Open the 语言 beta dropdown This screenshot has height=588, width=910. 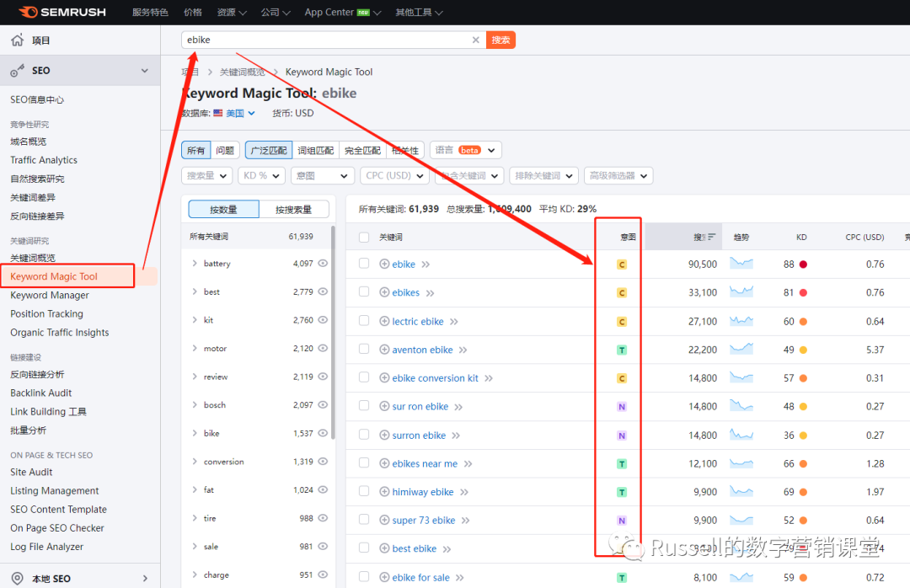[465, 150]
